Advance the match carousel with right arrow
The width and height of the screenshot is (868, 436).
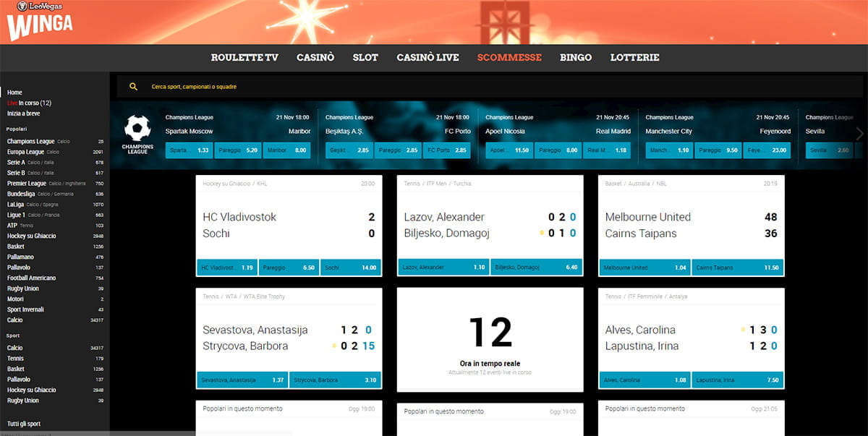pyautogui.click(x=859, y=134)
